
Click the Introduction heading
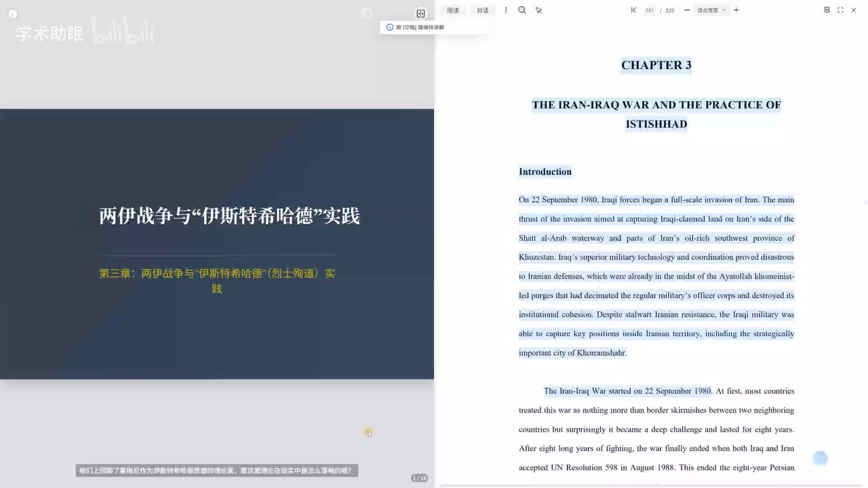pyautogui.click(x=545, y=171)
